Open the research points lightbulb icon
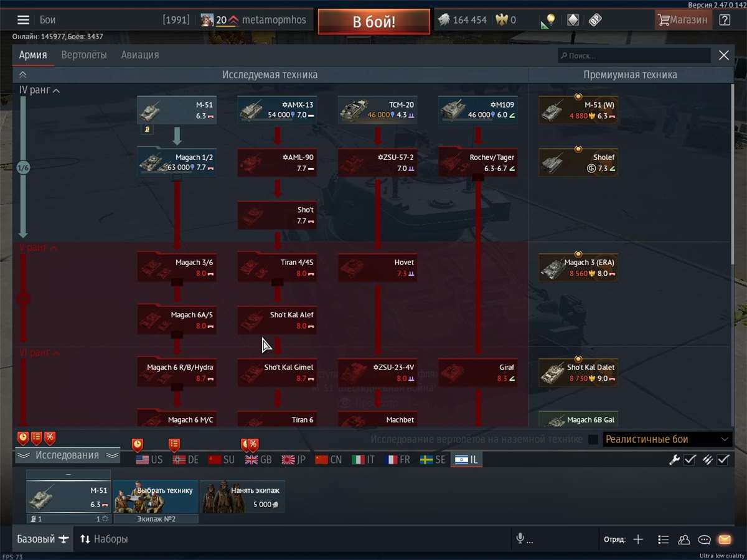Image resolution: width=747 pixels, height=560 pixels. click(x=548, y=21)
